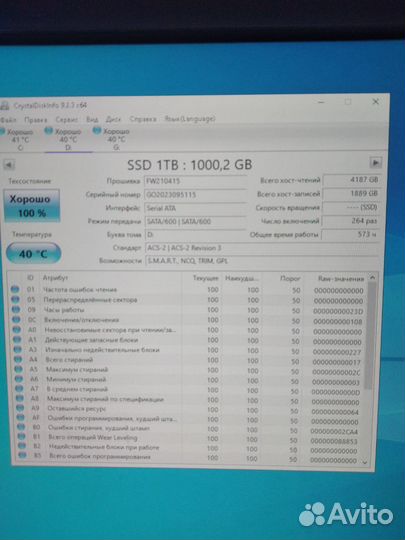This screenshot has width=405, height=540.
Task: Click the Raw-значения column header
Action: (341, 279)
